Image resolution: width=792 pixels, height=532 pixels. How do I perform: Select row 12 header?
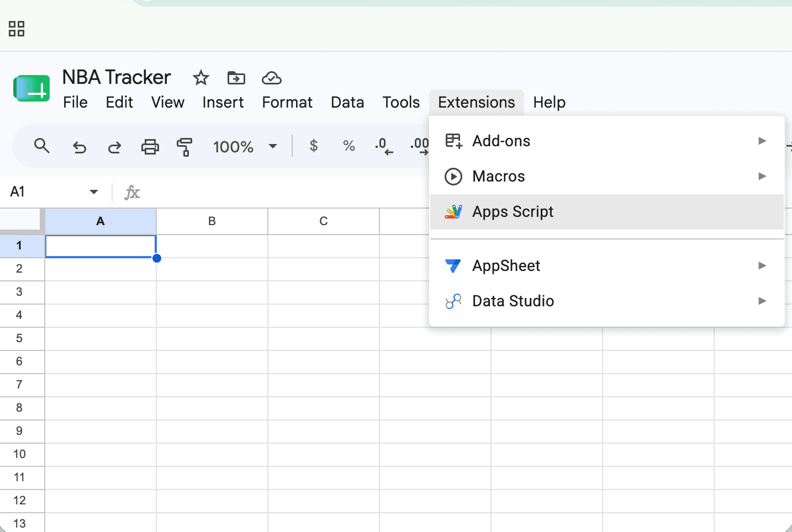pyautogui.click(x=22, y=501)
